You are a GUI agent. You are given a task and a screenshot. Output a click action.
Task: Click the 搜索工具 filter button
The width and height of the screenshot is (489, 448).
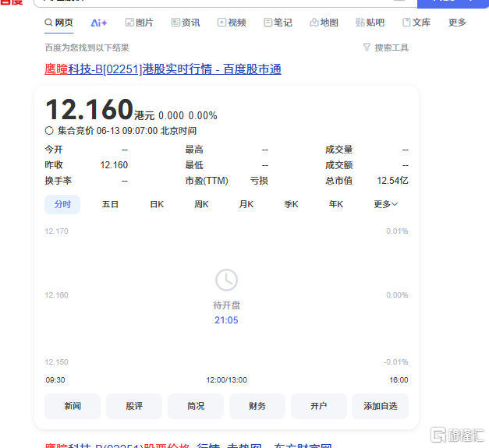(386, 48)
